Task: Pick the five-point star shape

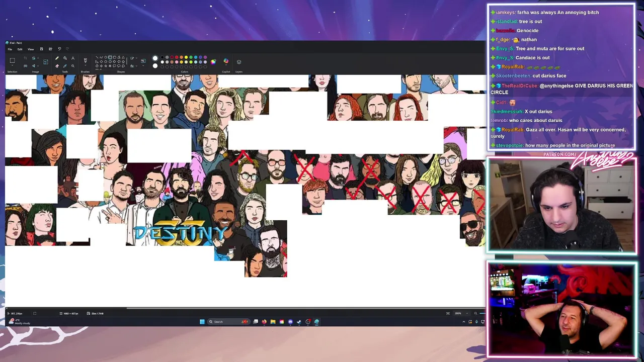Action: [x=106, y=66]
